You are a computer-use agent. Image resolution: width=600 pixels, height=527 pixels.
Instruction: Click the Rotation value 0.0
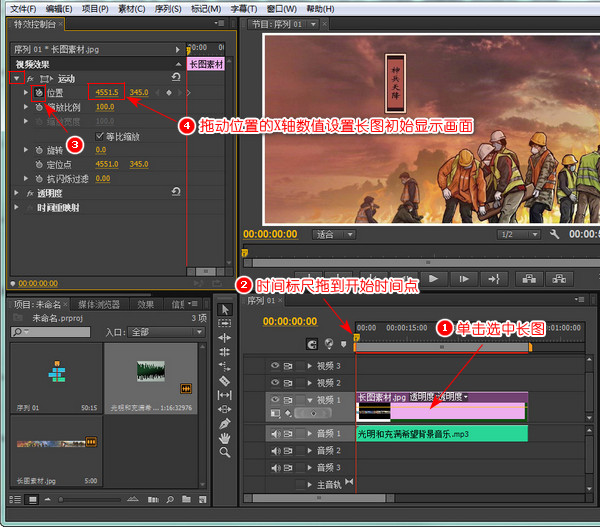click(x=101, y=150)
